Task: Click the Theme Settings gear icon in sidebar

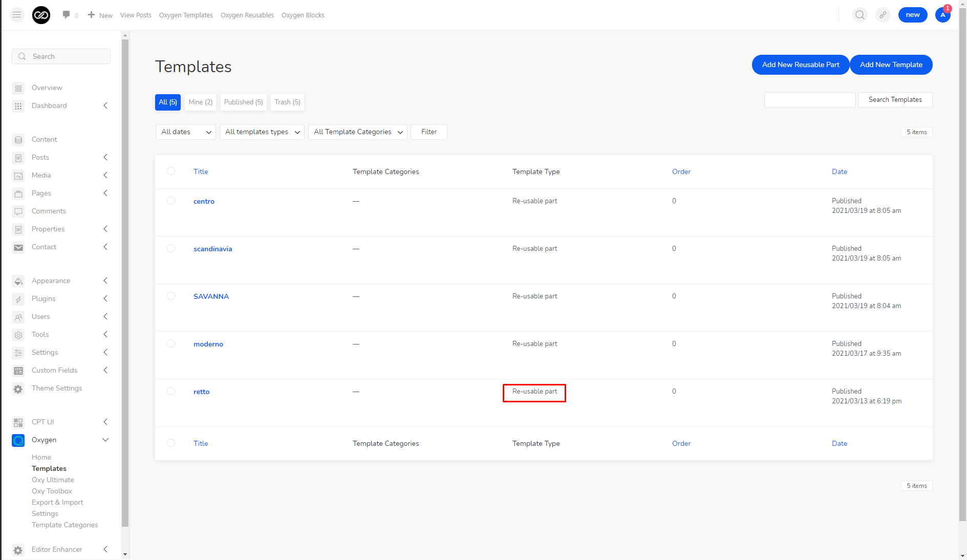Action: tap(18, 389)
